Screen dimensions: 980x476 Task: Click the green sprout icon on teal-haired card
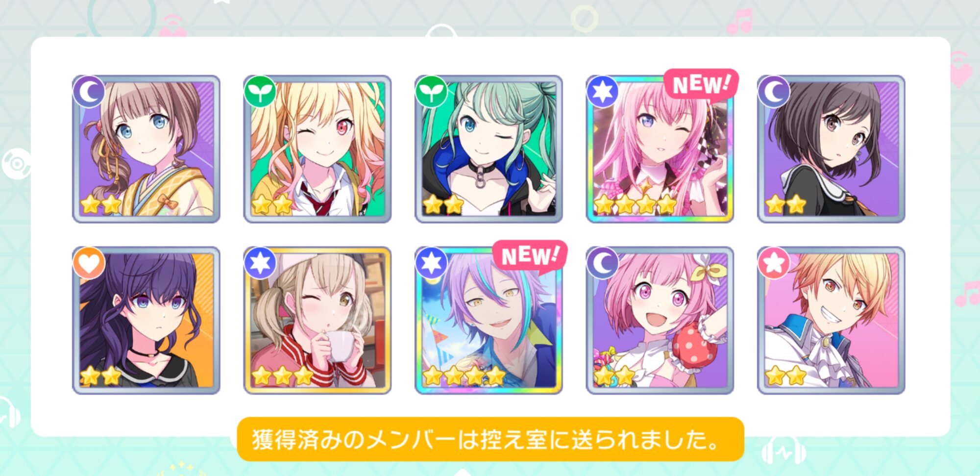pos(431,92)
